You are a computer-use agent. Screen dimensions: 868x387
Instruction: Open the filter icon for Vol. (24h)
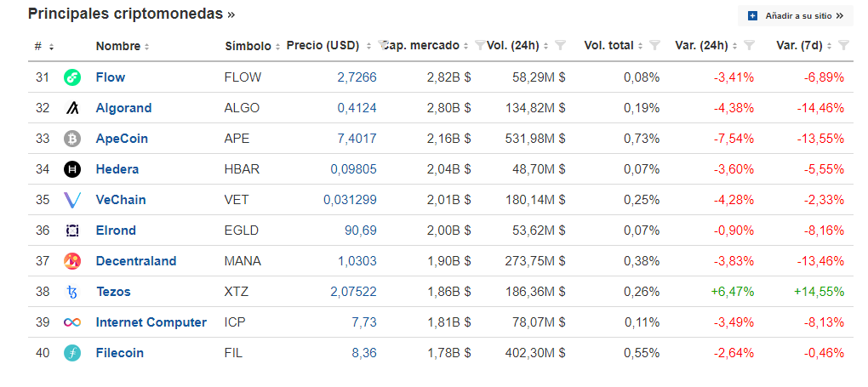[560, 45]
